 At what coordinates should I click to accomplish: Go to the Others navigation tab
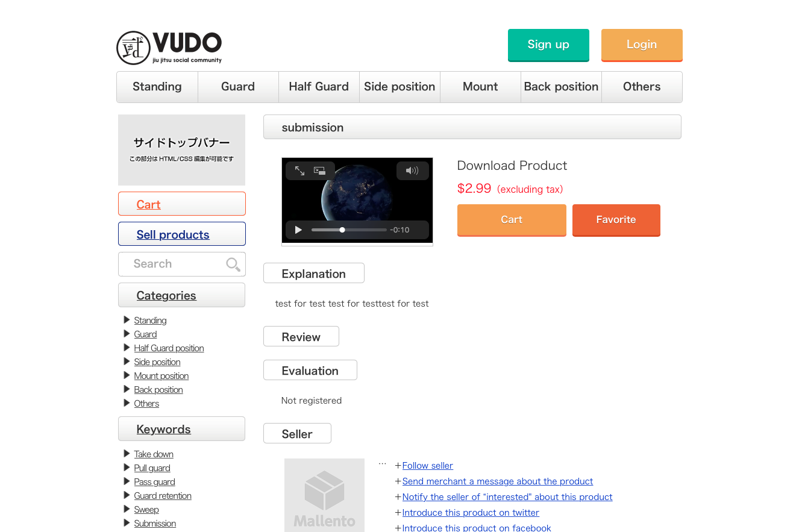point(642,87)
